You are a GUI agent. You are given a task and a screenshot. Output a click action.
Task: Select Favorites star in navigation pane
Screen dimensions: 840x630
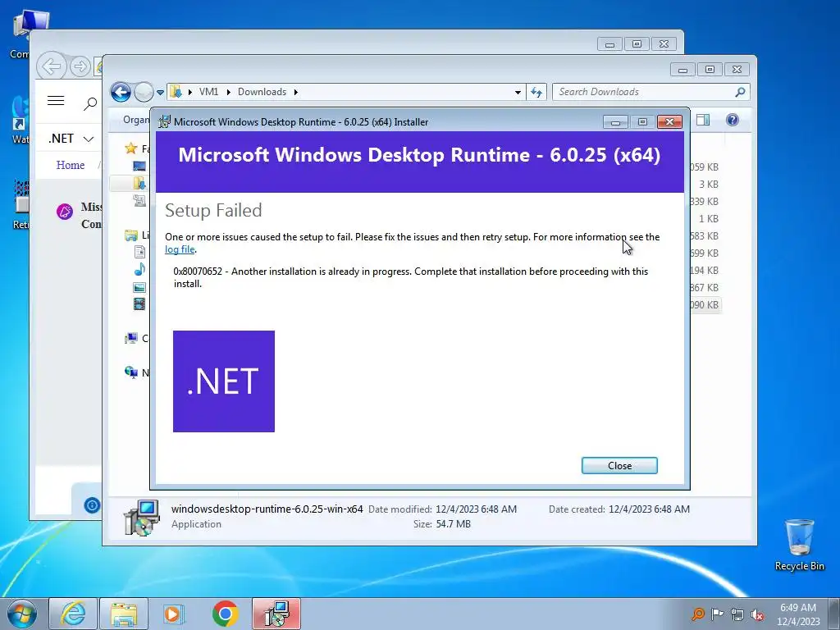click(130, 148)
